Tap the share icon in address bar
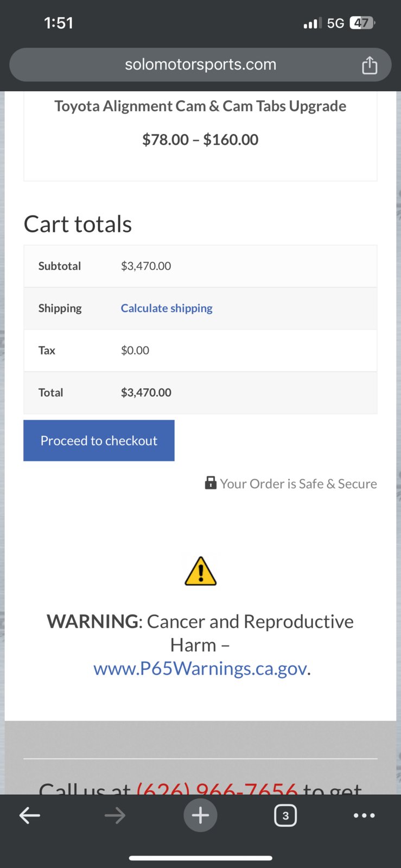401x868 pixels. (x=370, y=65)
